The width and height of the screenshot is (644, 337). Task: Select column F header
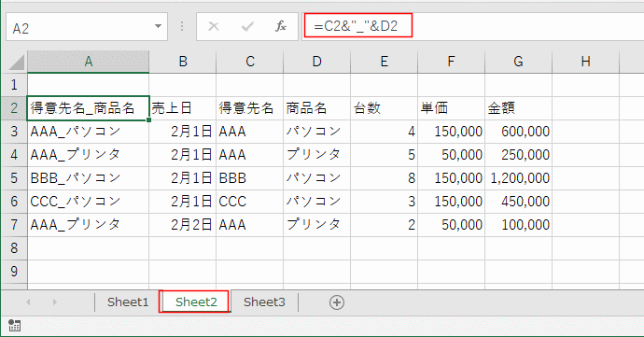point(451,62)
